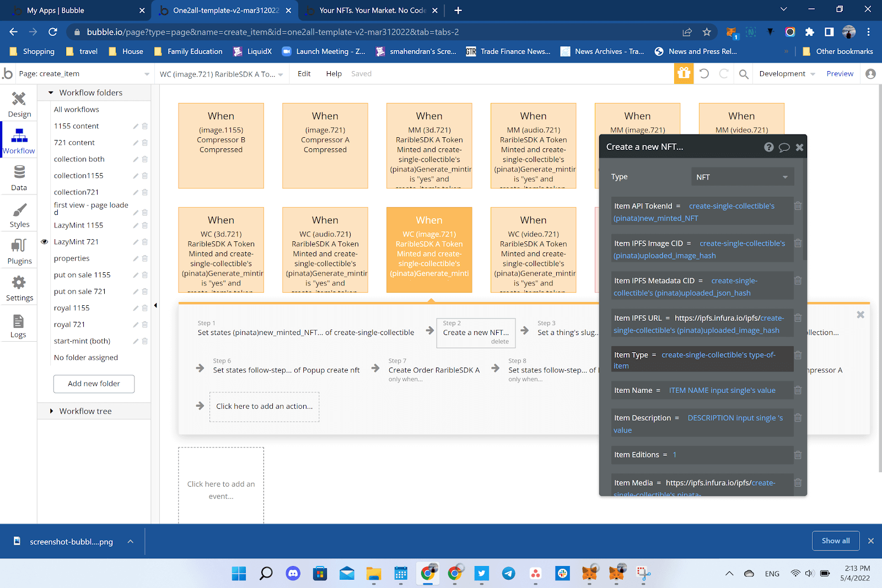The image size is (882, 588).
Task: Open MetaMask from the Windows taskbar
Action: pos(590,573)
